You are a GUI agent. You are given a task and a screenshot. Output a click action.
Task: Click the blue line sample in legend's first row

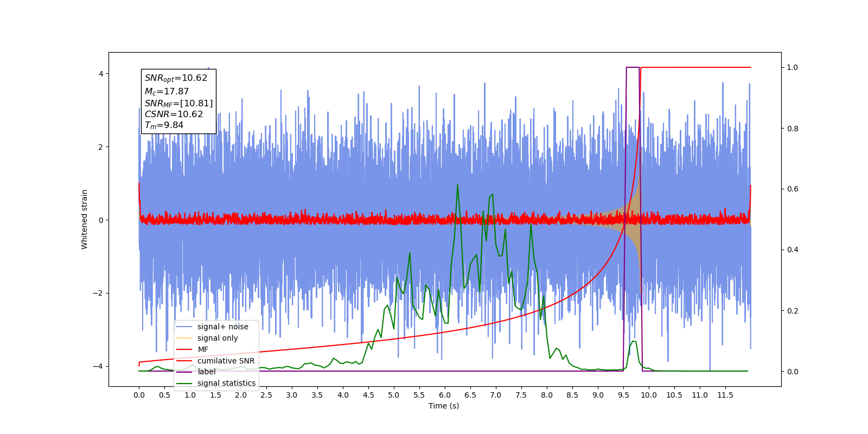coord(184,327)
